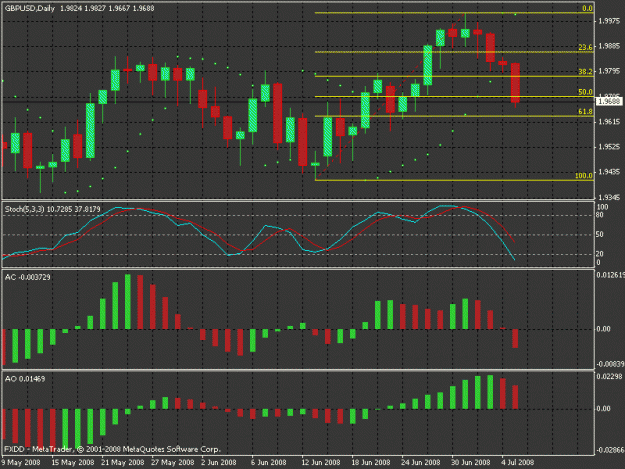Click the 9 May 2008 date label
The image size is (625, 469).
(x=21, y=463)
